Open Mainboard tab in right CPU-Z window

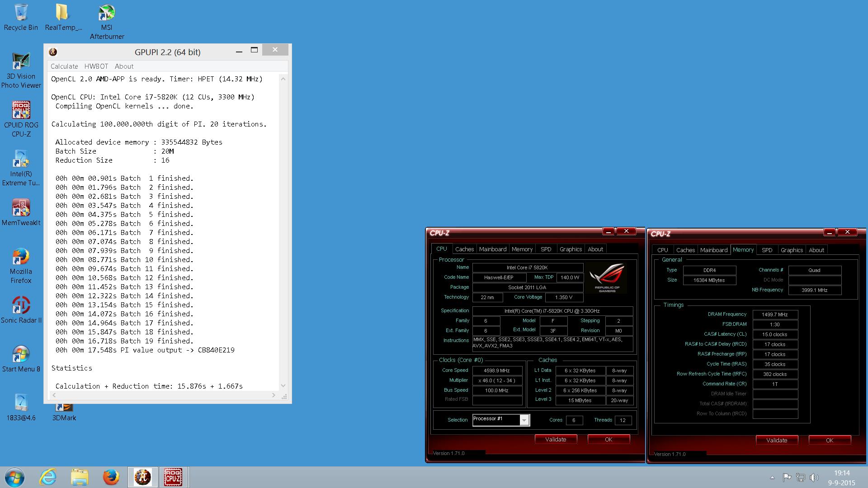(x=714, y=250)
